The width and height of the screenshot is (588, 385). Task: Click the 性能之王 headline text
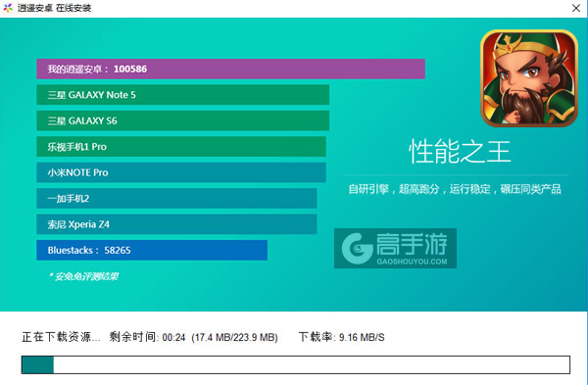460,152
